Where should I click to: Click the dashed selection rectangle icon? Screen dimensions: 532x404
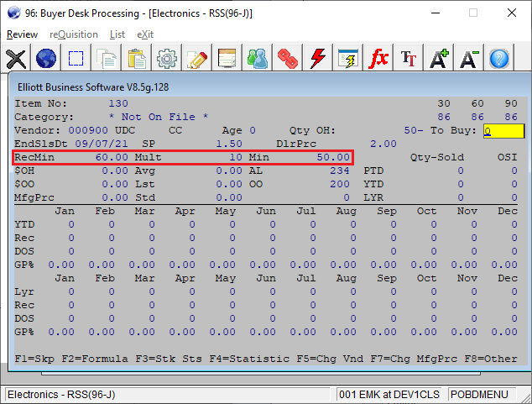(76, 59)
